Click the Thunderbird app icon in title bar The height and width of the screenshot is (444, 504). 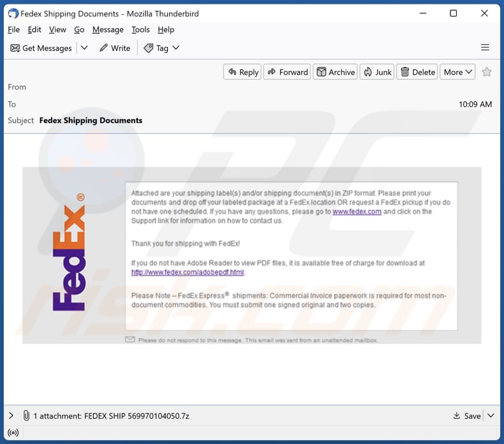pyautogui.click(x=13, y=13)
